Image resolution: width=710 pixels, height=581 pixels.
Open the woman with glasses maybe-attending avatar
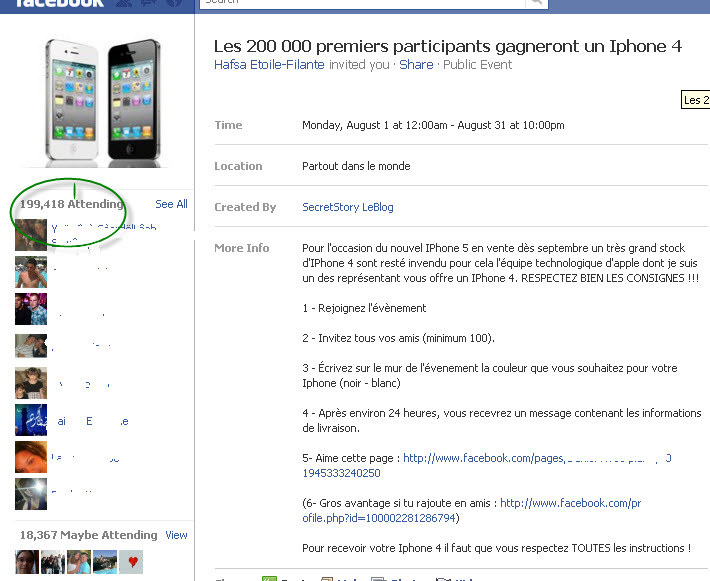point(27,562)
